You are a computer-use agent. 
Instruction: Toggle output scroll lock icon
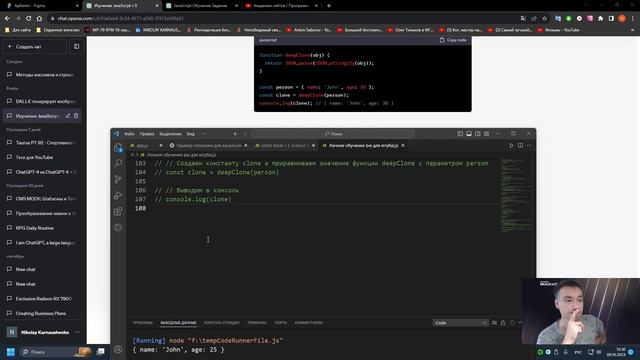[x=503, y=323]
